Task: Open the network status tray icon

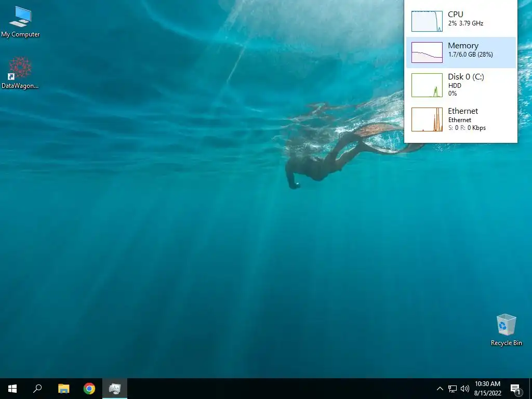Action: [453, 389]
